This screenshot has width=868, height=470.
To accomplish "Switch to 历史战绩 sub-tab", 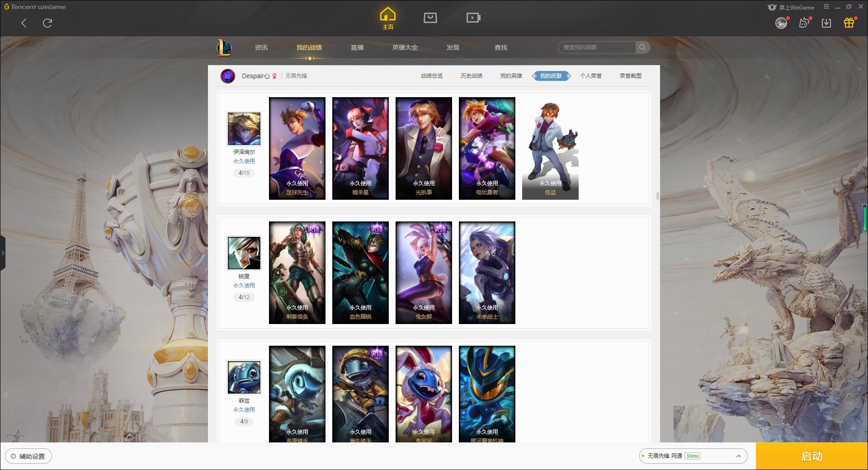I will 472,76.
